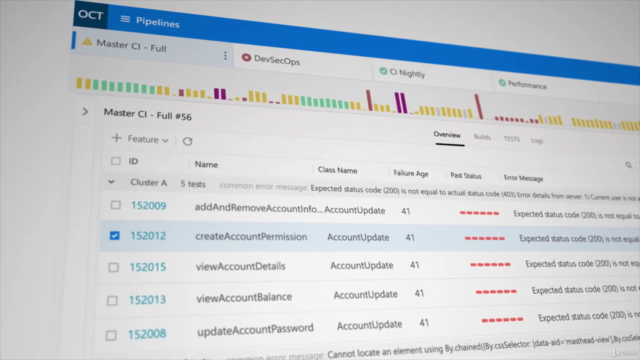Screen dimensions: 640x360
Task: Click the red failure icon next to DevSecOps
Action: pyautogui.click(x=246, y=58)
